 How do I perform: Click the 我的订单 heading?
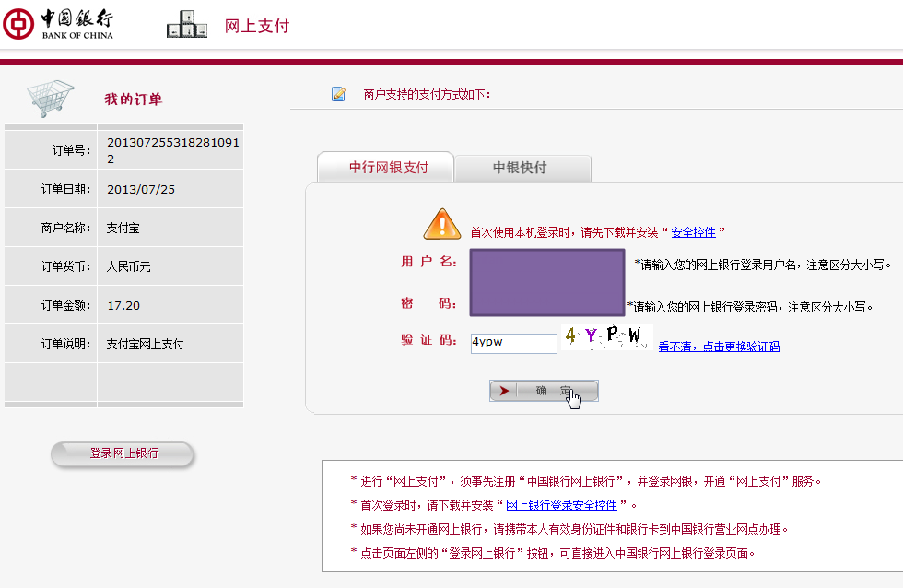pyautogui.click(x=133, y=99)
